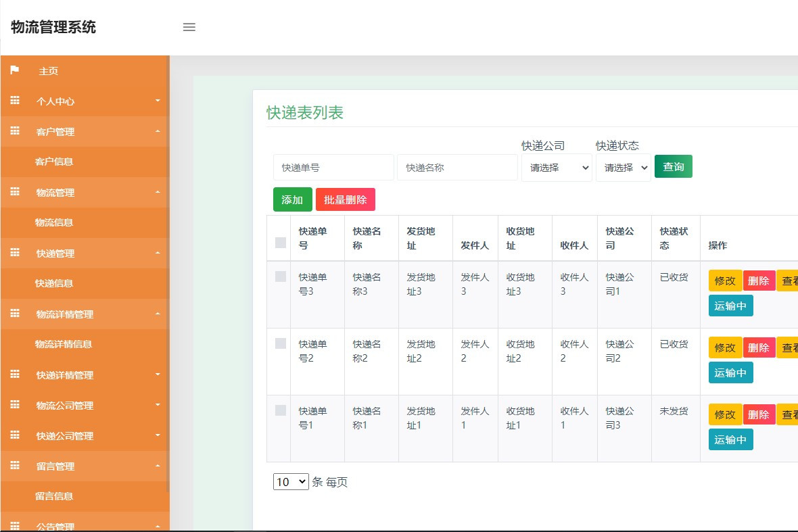
Task: Go to 主页 in the sidebar
Action: [49, 71]
